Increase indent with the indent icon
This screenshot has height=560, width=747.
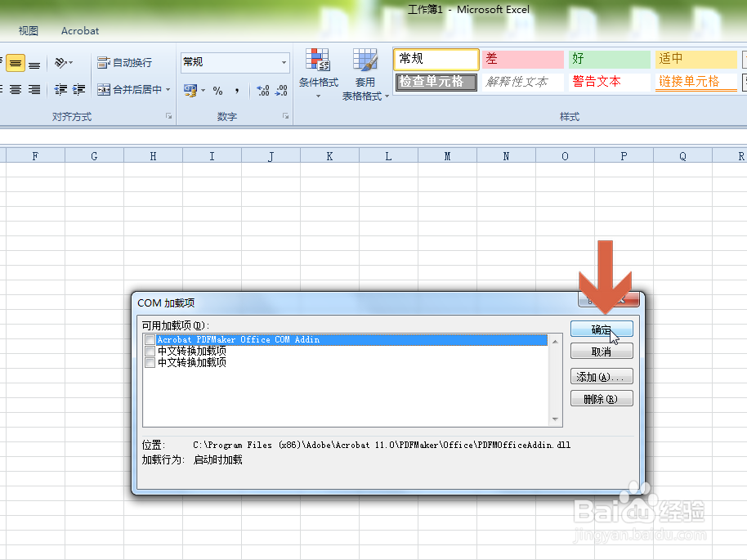pyautogui.click(x=78, y=89)
